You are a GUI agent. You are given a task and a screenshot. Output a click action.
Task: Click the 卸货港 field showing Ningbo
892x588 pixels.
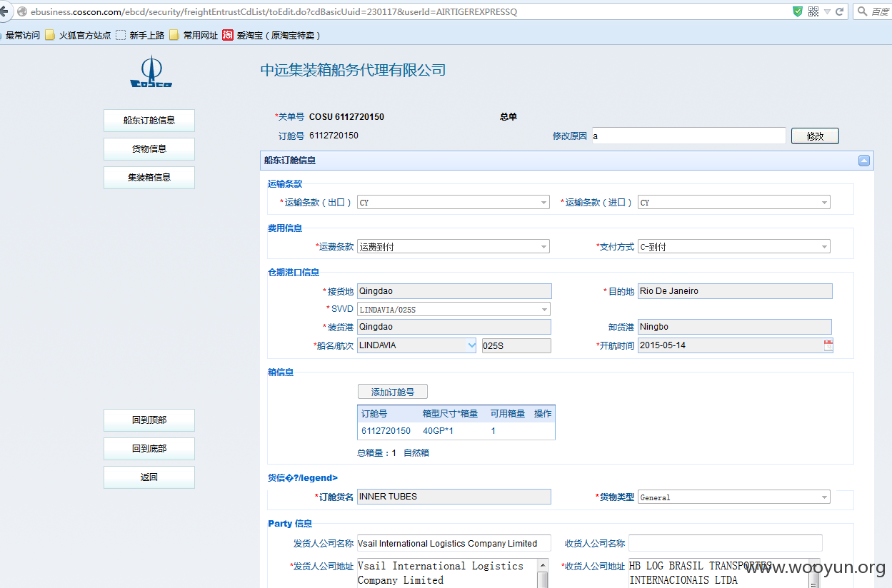(x=735, y=327)
